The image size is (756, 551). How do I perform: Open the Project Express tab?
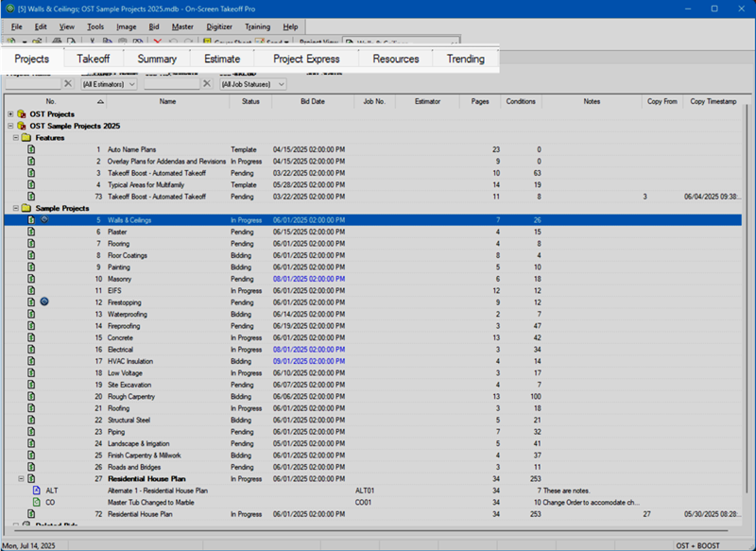306,59
